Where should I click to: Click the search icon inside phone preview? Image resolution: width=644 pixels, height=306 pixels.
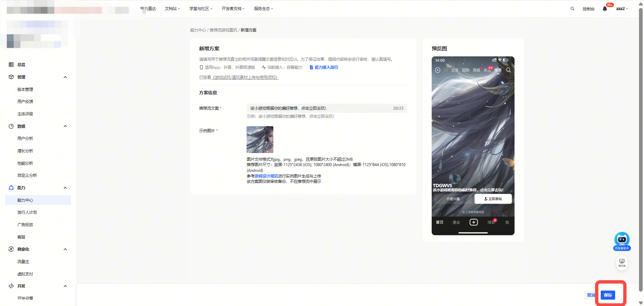point(508,70)
